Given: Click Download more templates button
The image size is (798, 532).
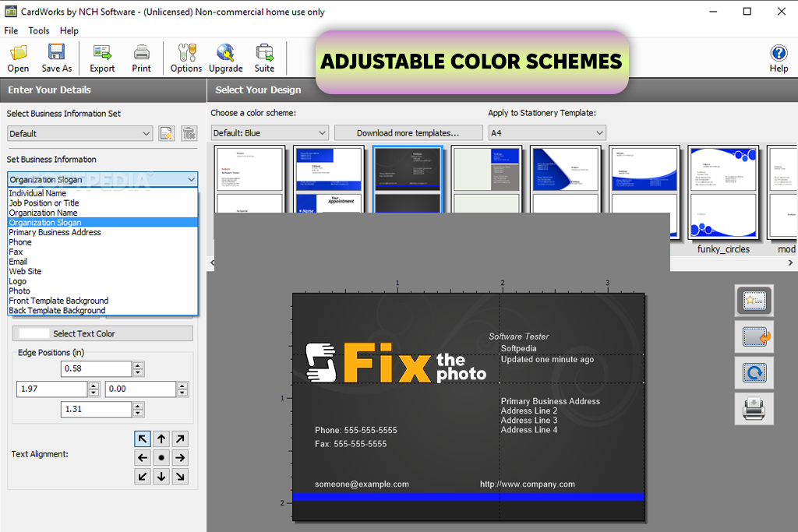Looking at the screenshot, I should pos(408,132).
